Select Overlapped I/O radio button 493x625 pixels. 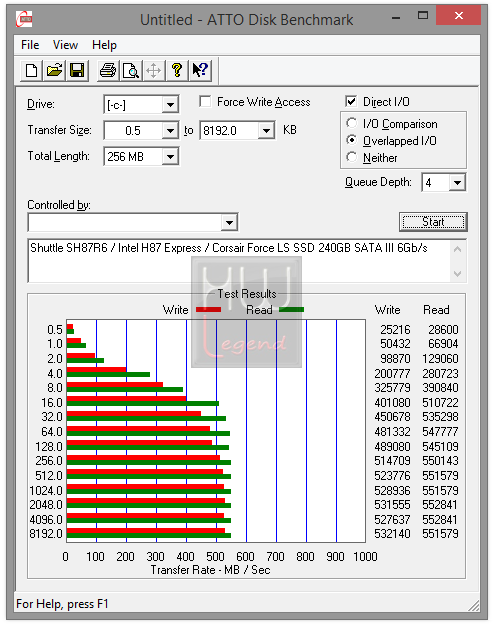[x=352, y=140]
